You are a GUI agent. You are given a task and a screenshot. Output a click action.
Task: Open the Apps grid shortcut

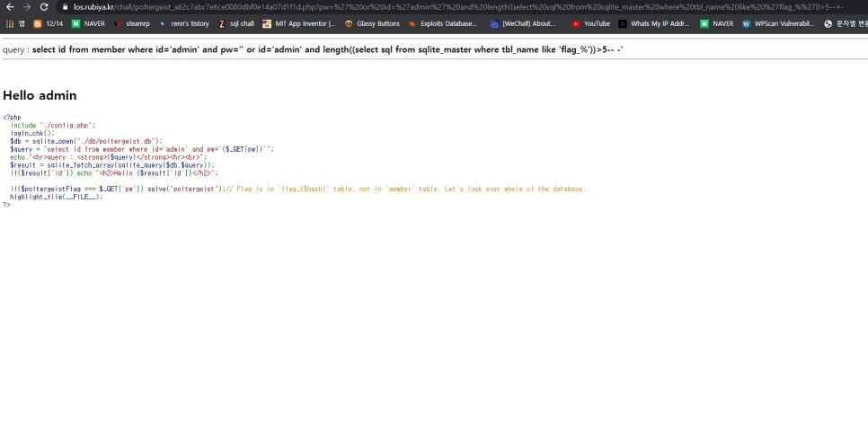(x=15, y=23)
